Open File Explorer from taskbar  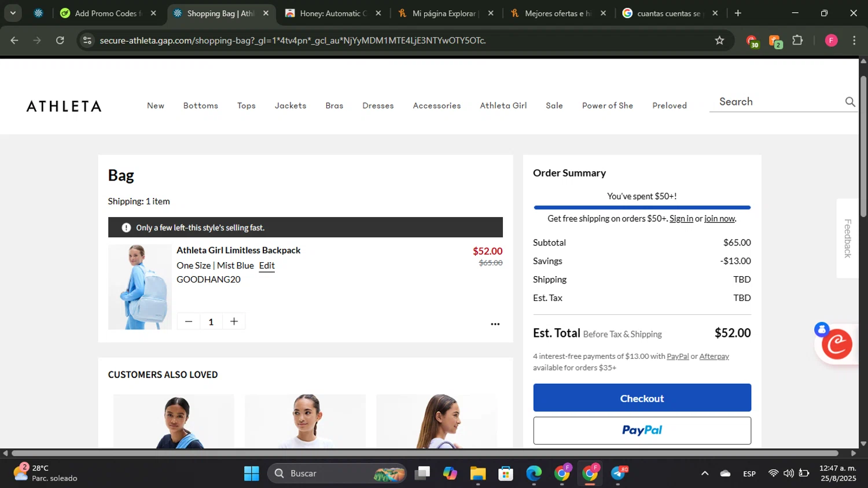[478, 474]
